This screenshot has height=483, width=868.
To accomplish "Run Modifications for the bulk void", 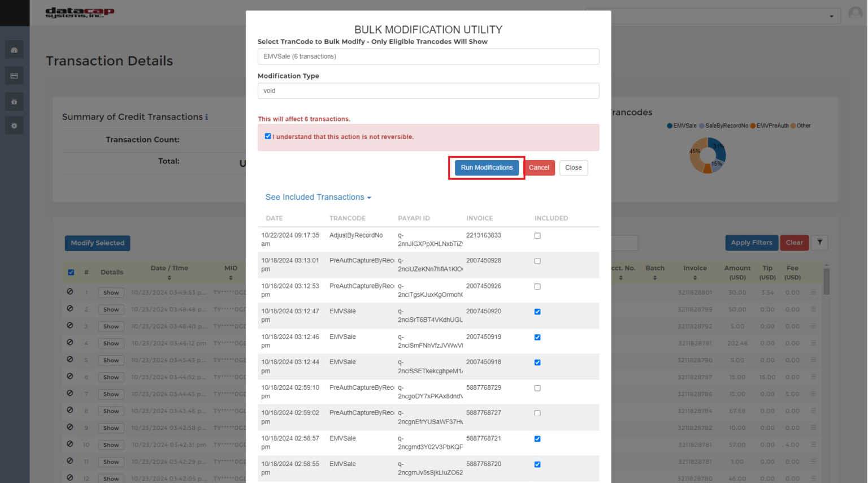I will [x=486, y=167].
